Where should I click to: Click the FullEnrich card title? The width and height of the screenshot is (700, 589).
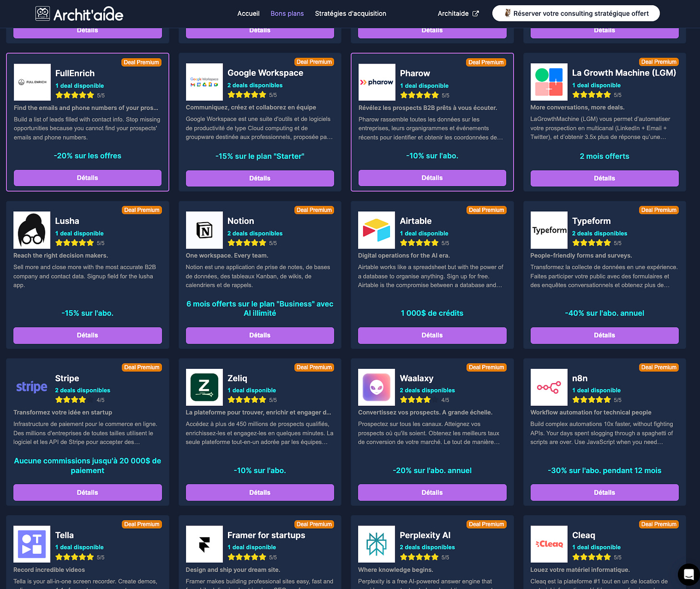click(x=75, y=73)
